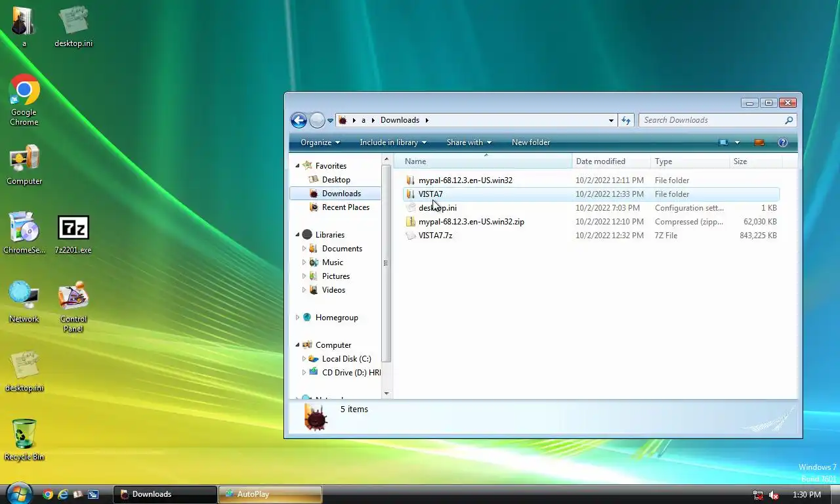Switch to AutoPlay window on taskbar
The image size is (840, 504).
pyautogui.click(x=270, y=494)
